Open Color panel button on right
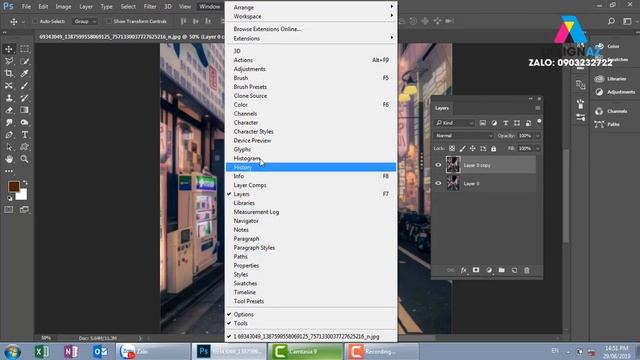Viewport: 640px width, 360px height. coord(607,46)
